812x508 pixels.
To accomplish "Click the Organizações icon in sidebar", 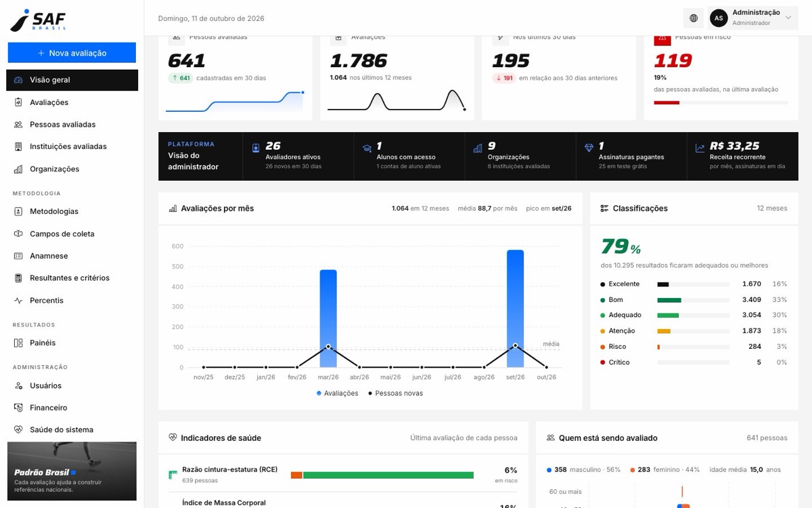I will point(18,169).
